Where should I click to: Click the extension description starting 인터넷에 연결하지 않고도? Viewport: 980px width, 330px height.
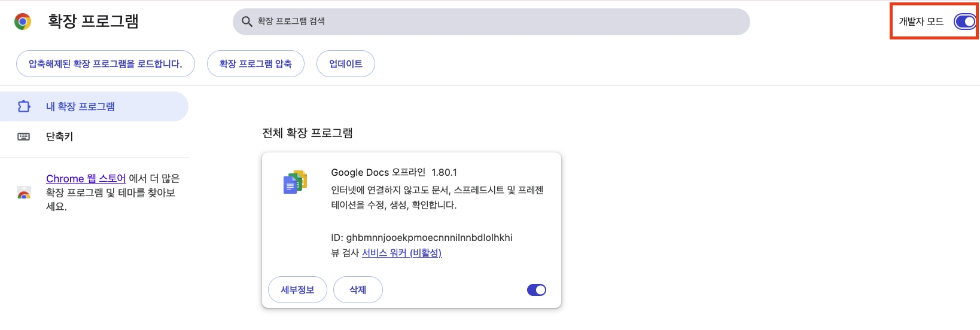pos(437,197)
